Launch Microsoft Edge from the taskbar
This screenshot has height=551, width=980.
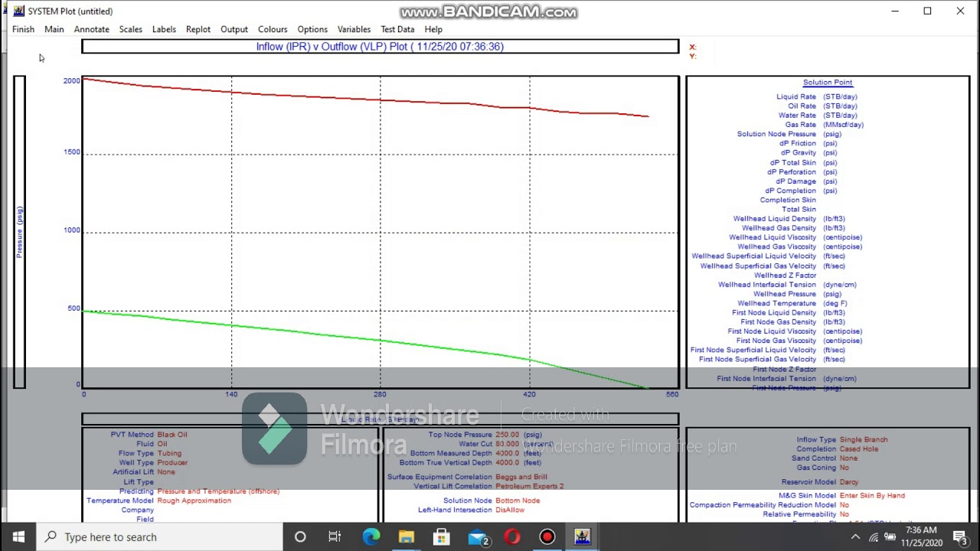(371, 537)
